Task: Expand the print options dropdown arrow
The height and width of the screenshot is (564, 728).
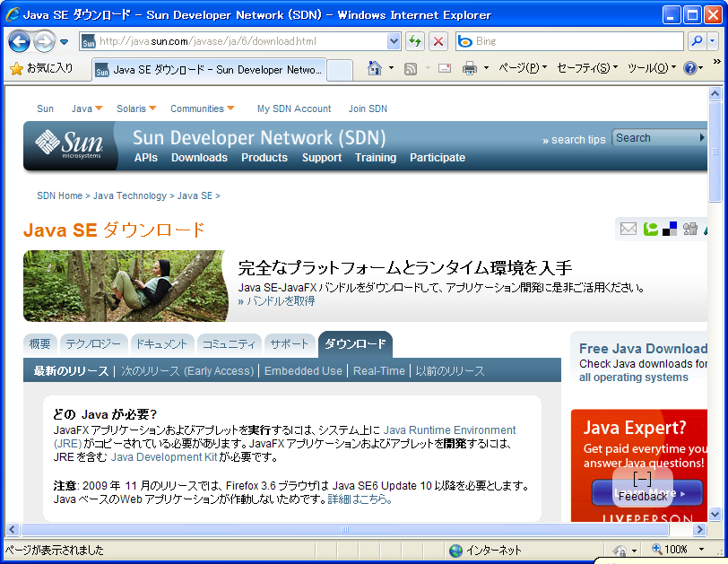Action: tap(486, 69)
